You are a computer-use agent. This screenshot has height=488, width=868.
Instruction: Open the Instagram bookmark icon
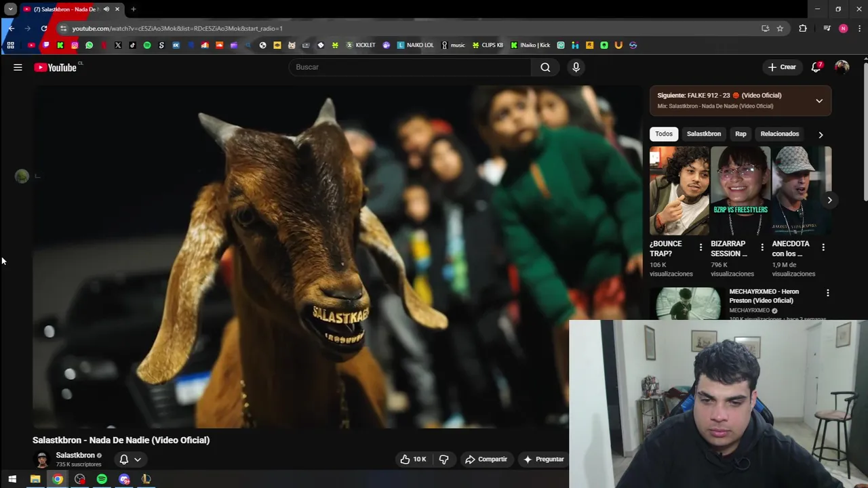tap(75, 45)
